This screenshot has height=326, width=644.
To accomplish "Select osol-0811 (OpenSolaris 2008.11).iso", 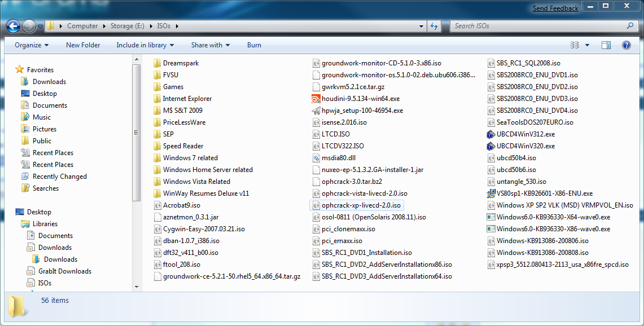I will [374, 217].
